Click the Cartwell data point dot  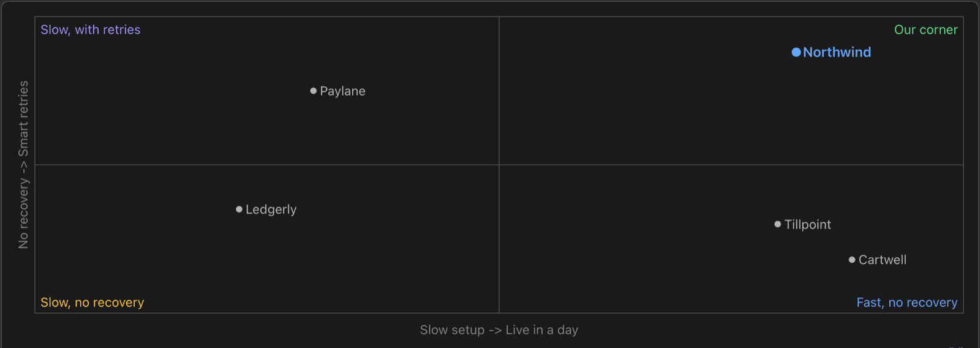(852, 260)
